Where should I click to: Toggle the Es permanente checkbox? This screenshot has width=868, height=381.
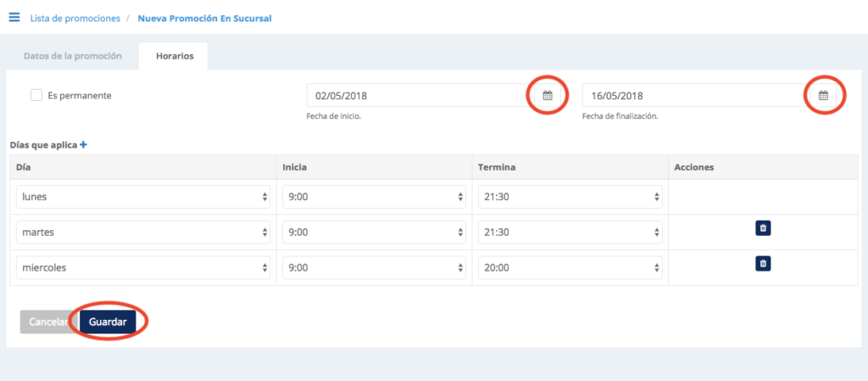[36, 95]
